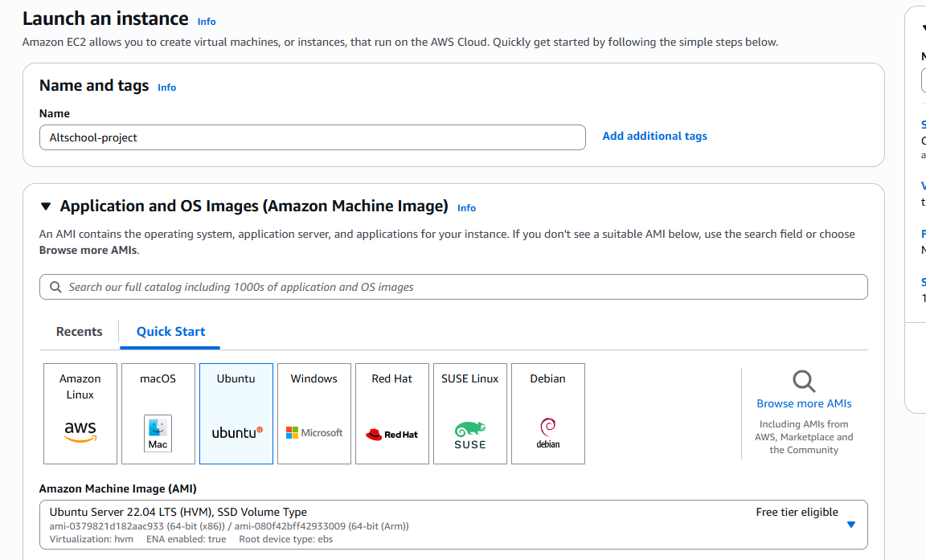Focus the Name field containing Altschool-project
Screen dimensions: 926x560
313,137
